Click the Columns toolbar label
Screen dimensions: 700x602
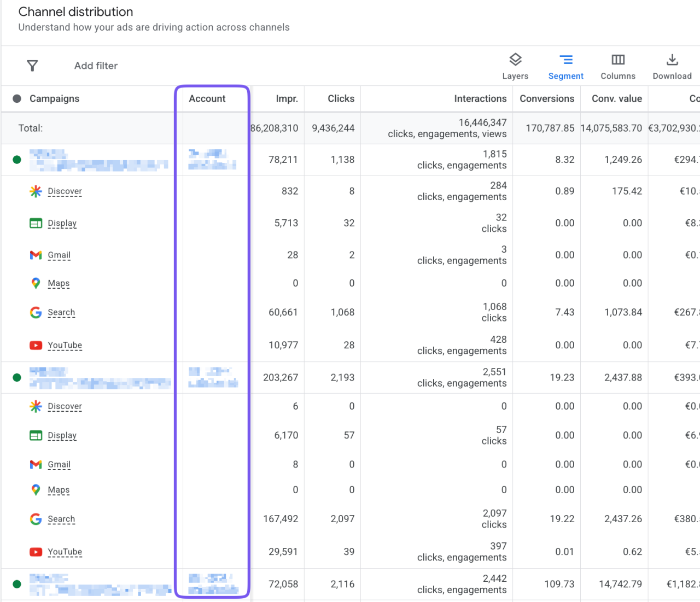617,76
